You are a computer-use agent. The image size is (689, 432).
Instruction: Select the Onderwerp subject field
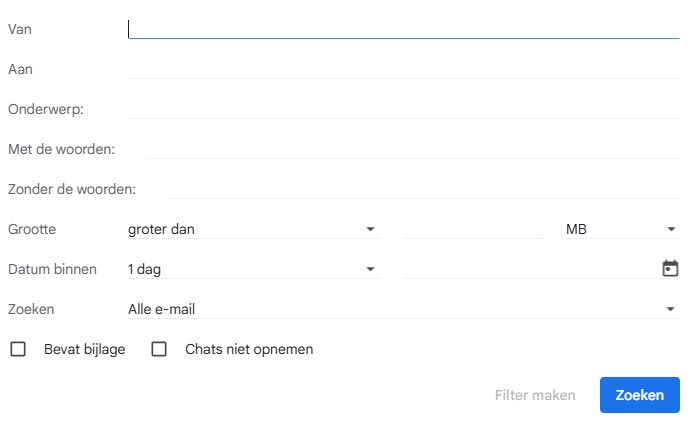tap(403, 109)
